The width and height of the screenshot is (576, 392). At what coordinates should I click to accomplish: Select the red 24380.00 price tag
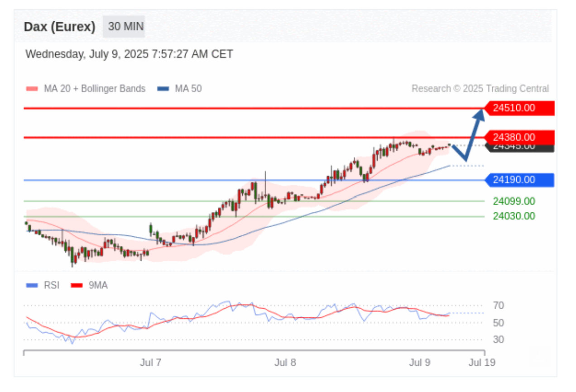pos(519,137)
